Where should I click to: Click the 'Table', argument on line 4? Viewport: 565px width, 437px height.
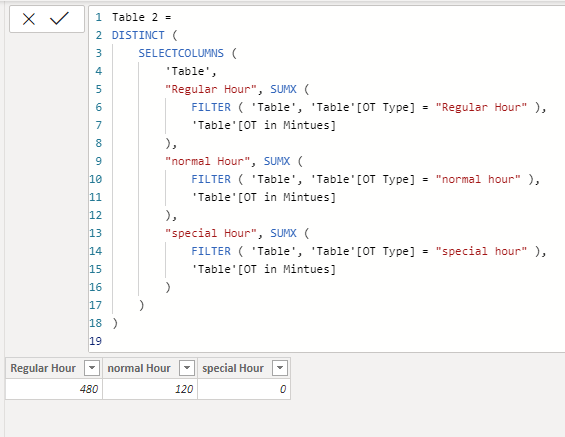191,71
